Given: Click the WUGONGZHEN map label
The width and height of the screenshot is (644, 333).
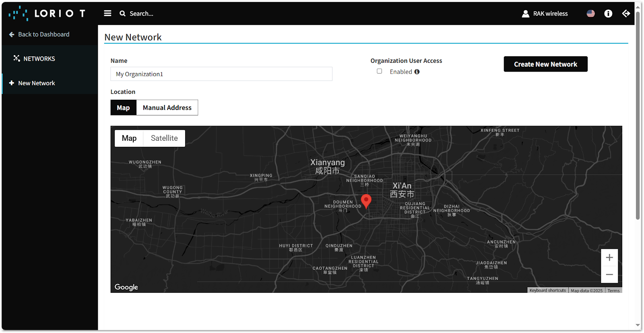Looking at the screenshot, I should click(x=145, y=164).
